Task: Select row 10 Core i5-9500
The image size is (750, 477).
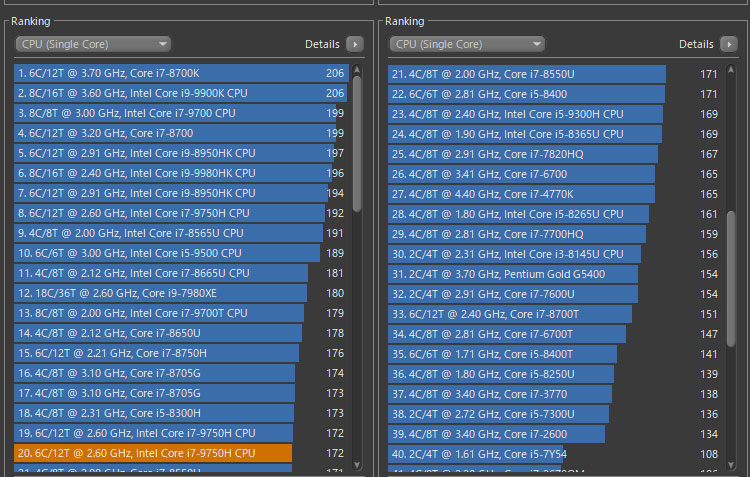Action: 181,253
